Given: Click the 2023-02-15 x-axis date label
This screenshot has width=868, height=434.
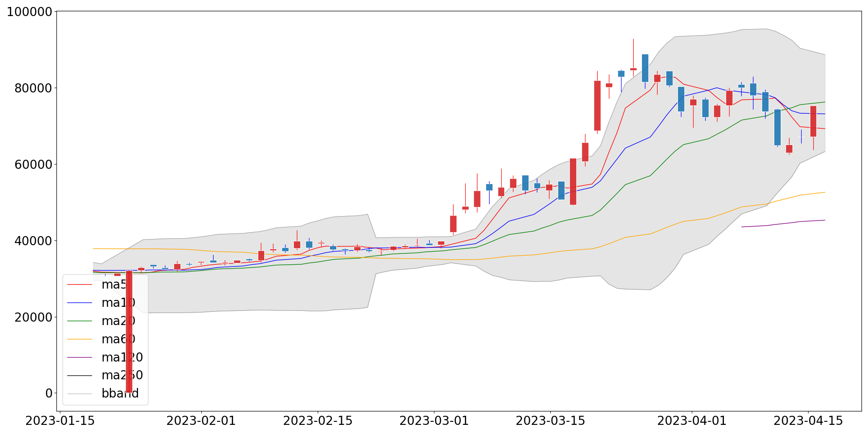Looking at the screenshot, I should coord(318,421).
